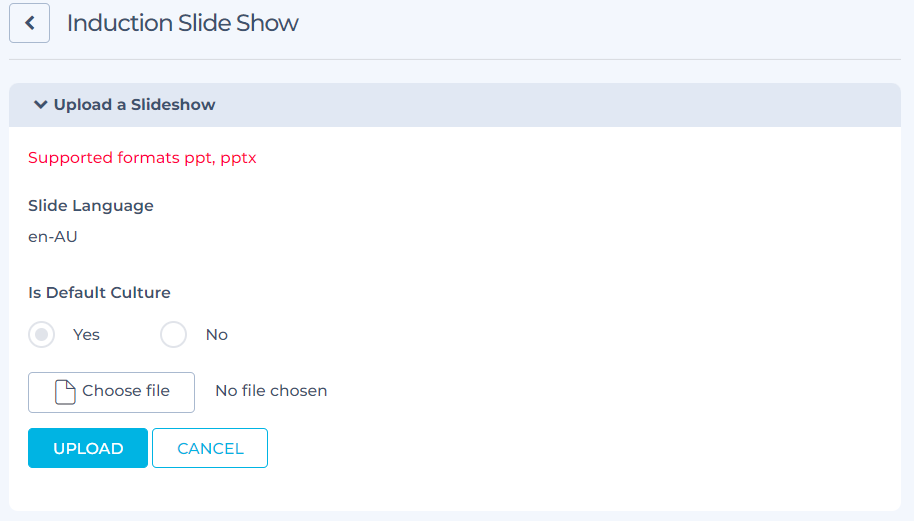Click the Yes option label
The image size is (914, 521).
[x=86, y=335]
